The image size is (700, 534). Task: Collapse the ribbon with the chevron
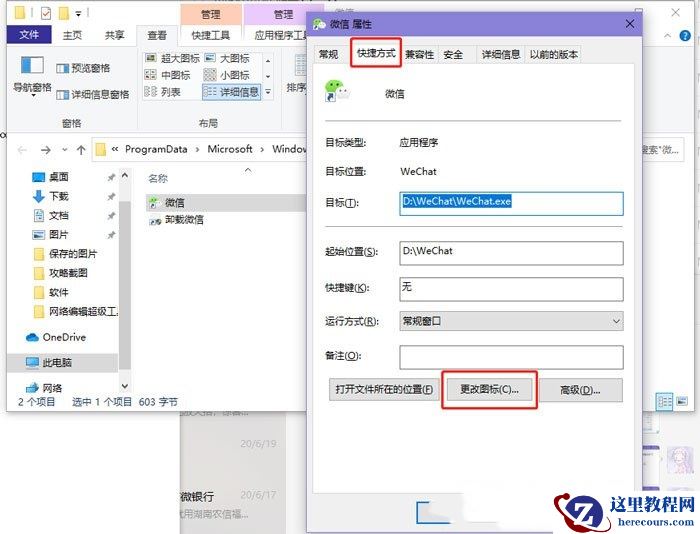click(667, 36)
